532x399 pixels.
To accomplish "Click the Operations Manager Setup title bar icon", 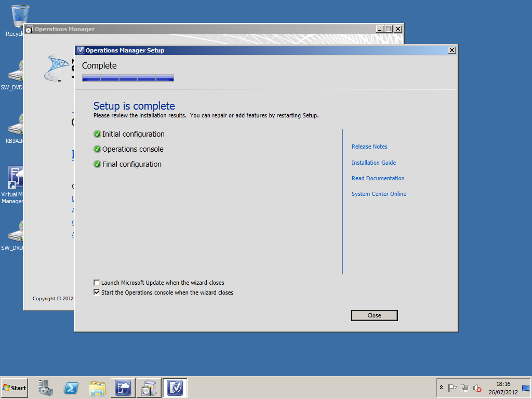I will 81,50.
